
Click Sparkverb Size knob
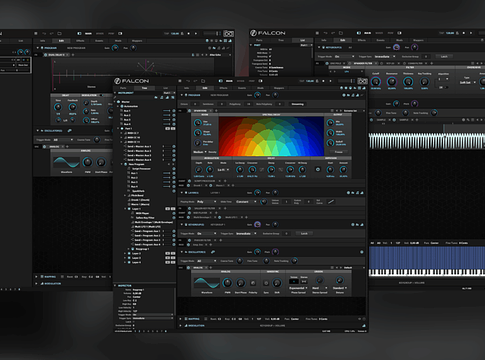[x=197, y=123]
